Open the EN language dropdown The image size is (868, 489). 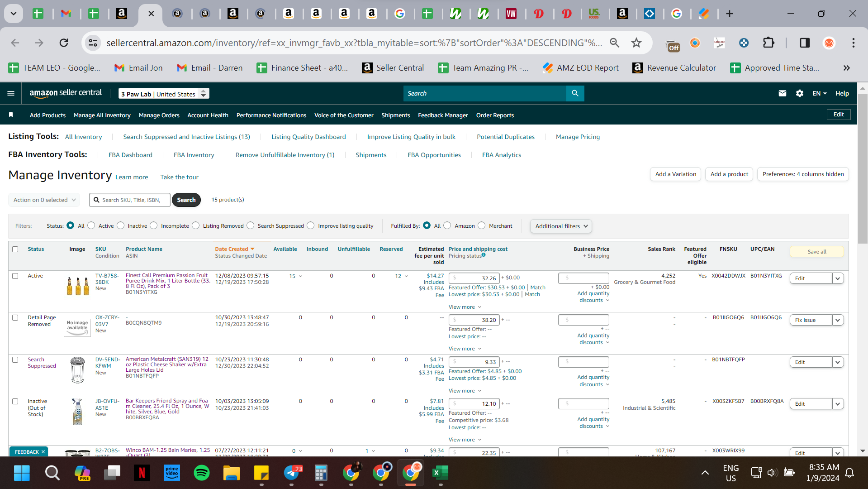click(819, 93)
